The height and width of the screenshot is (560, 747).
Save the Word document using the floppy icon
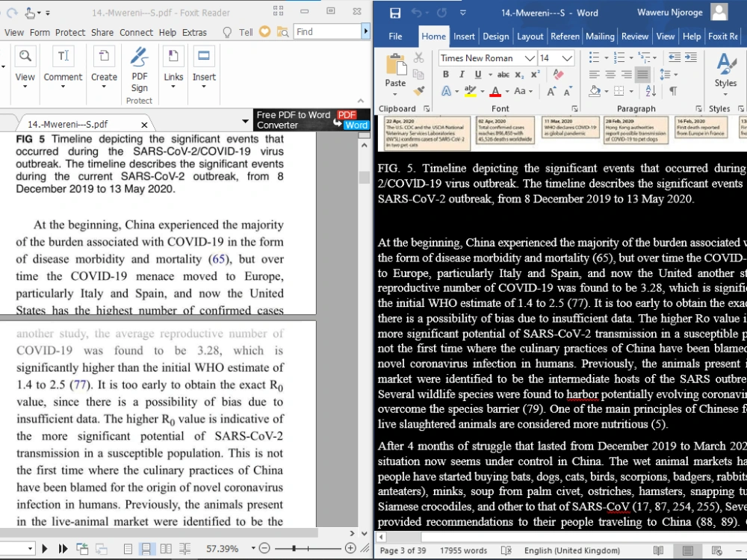395,13
